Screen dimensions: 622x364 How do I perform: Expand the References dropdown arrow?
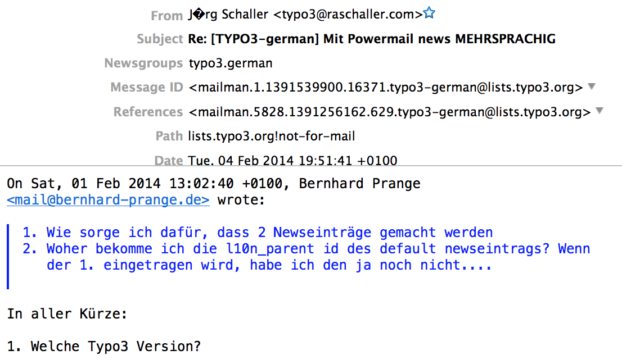(600, 111)
